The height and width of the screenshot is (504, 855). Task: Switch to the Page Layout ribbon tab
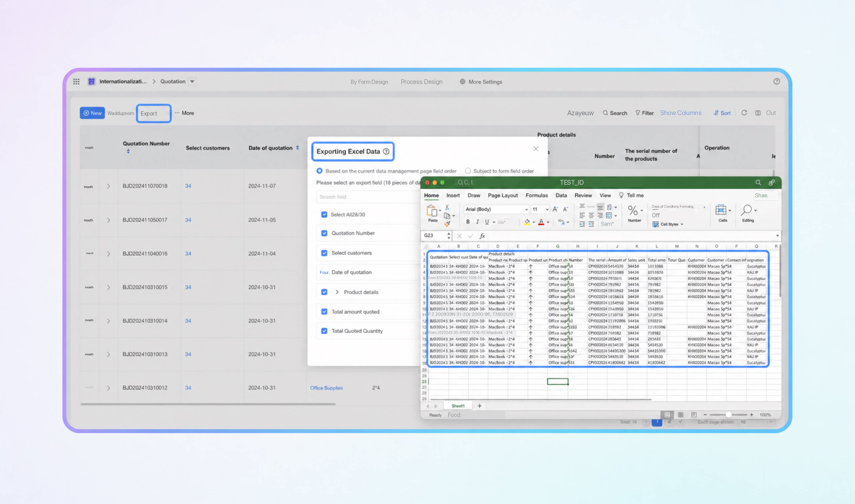[502, 195]
